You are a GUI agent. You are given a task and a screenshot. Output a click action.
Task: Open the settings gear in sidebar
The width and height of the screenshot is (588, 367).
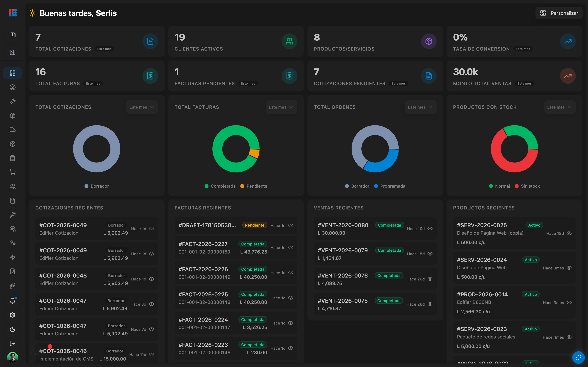click(13, 315)
